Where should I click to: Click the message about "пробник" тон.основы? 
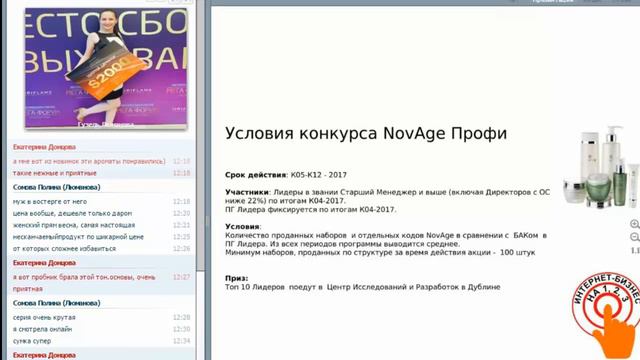pos(84,283)
